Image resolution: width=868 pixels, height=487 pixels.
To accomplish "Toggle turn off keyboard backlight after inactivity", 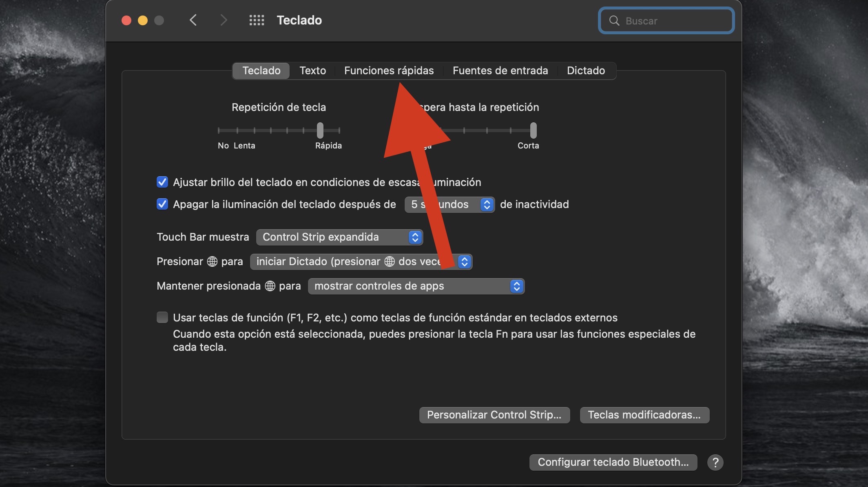I will 162,204.
